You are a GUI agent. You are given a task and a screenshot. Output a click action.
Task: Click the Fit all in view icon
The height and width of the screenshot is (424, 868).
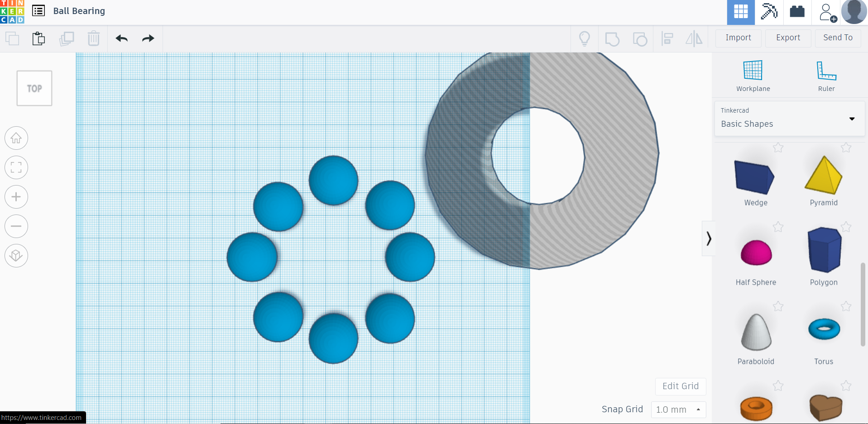(x=16, y=167)
